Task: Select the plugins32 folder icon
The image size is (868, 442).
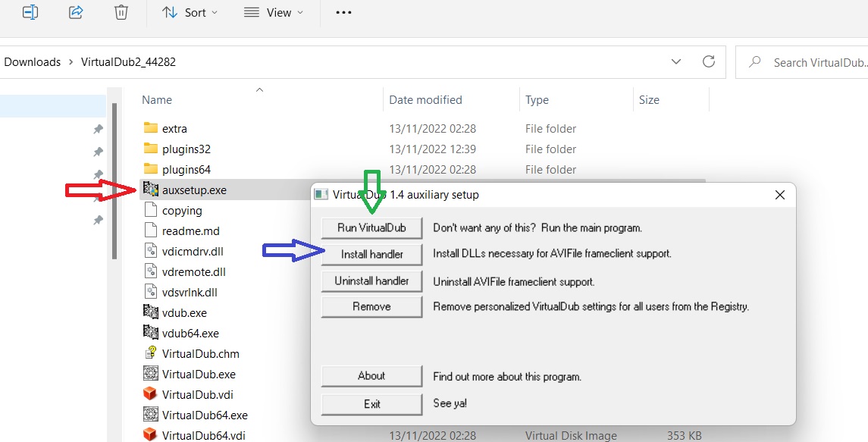Action: point(151,149)
